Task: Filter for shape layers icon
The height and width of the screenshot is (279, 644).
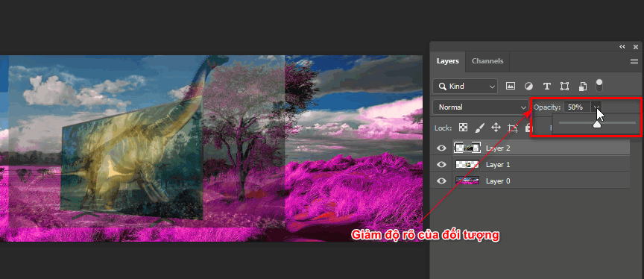Action: coord(565,87)
